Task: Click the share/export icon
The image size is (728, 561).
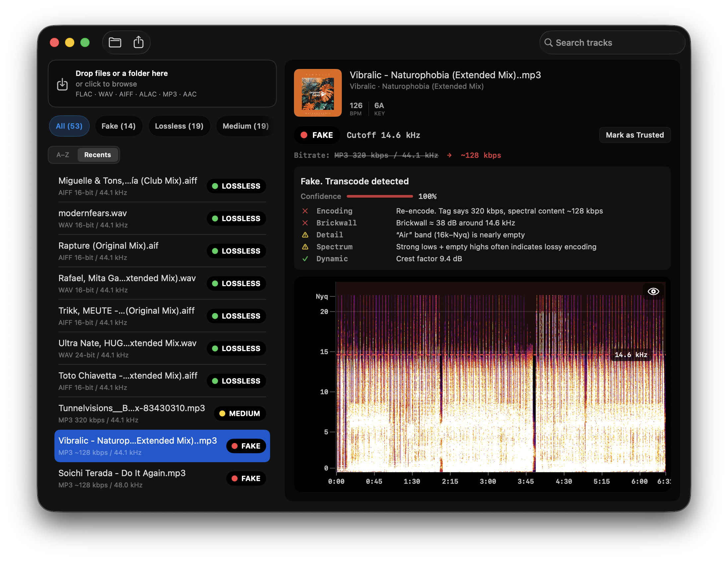Action: 139,42
